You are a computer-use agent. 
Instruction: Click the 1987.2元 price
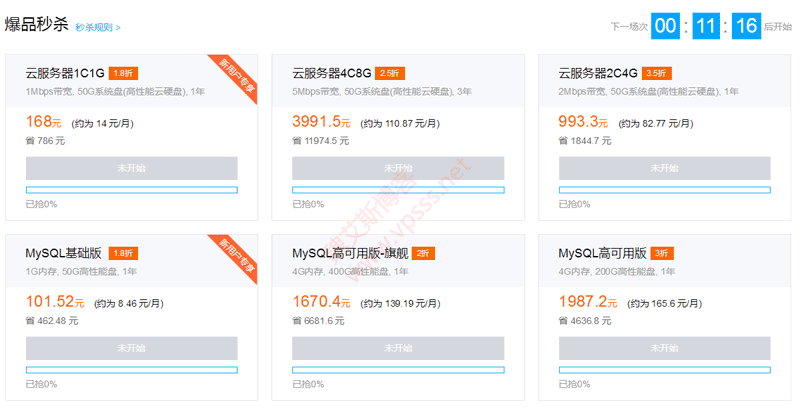click(588, 302)
